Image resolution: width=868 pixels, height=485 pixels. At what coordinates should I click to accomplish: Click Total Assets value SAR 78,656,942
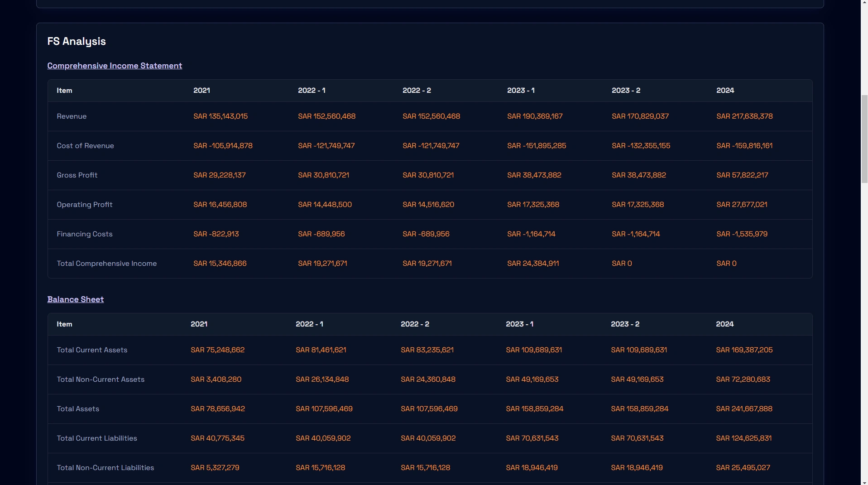218,409
